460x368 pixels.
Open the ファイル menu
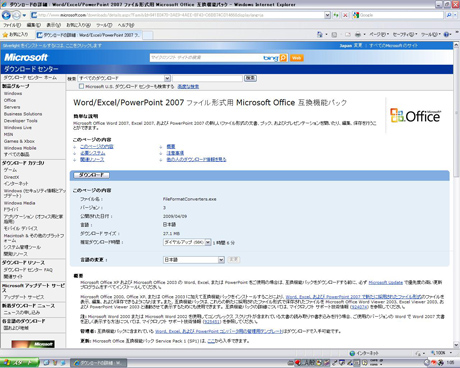(x=12, y=25)
